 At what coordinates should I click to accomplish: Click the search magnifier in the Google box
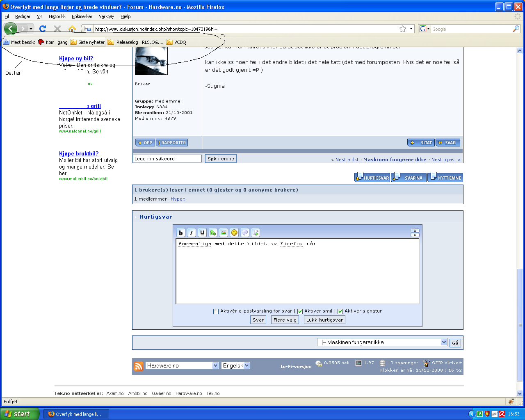516,29
